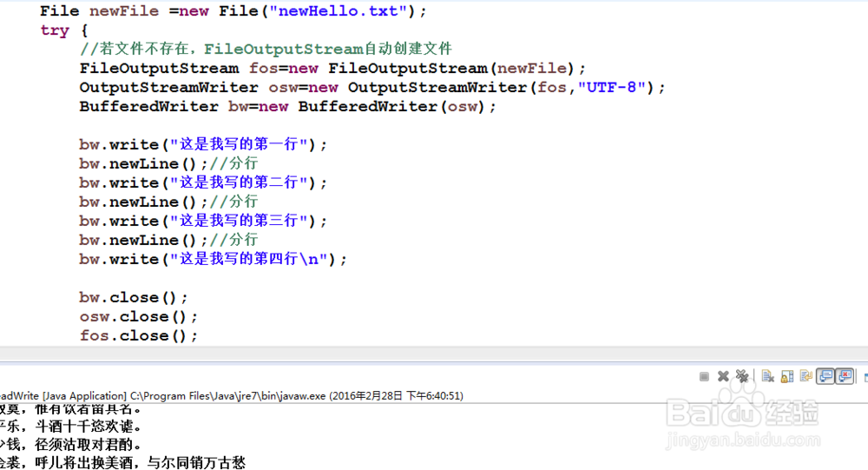Click Remove All Terminated Launches double-X icon
Screen dimensions: 868x470
[x=742, y=377]
